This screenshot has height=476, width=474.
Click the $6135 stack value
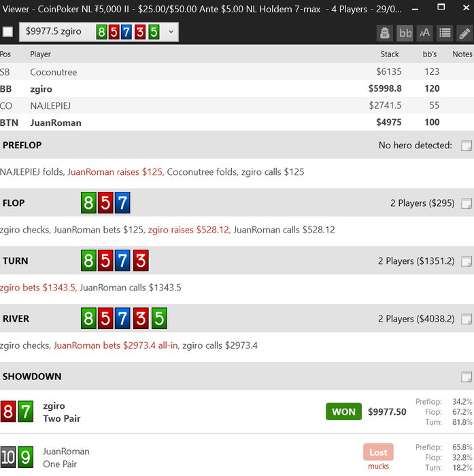tap(389, 71)
